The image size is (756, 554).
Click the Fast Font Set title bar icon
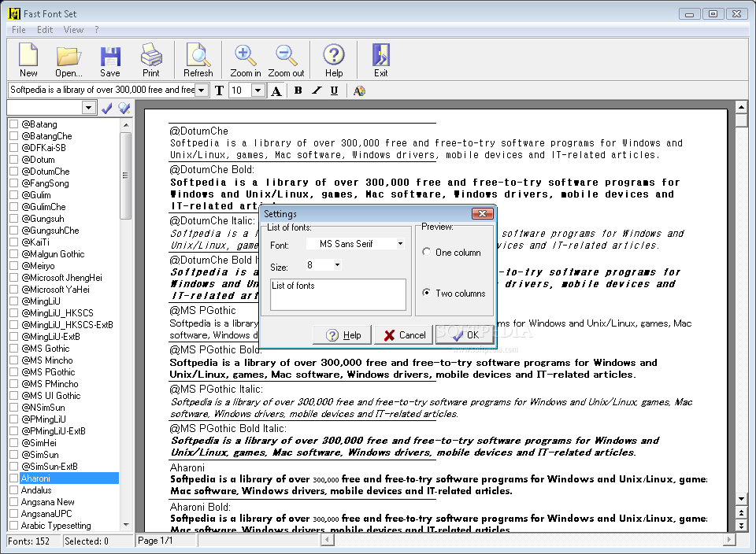coord(14,13)
